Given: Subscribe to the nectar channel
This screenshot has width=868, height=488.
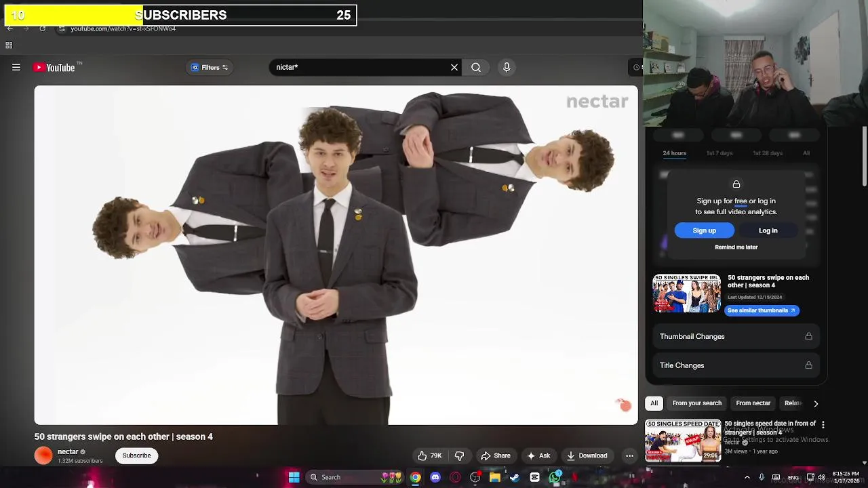Looking at the screenshot, I should [136, 455].
